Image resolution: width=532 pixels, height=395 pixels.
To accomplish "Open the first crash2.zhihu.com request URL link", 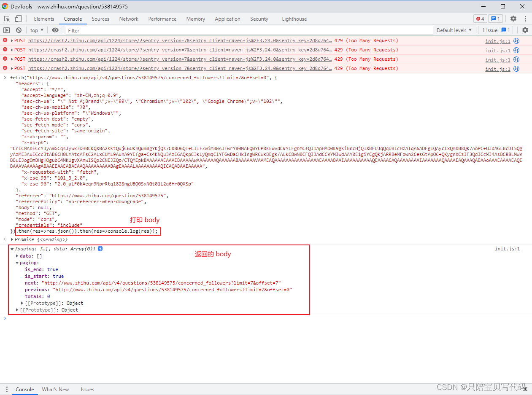I will [180, 41].
